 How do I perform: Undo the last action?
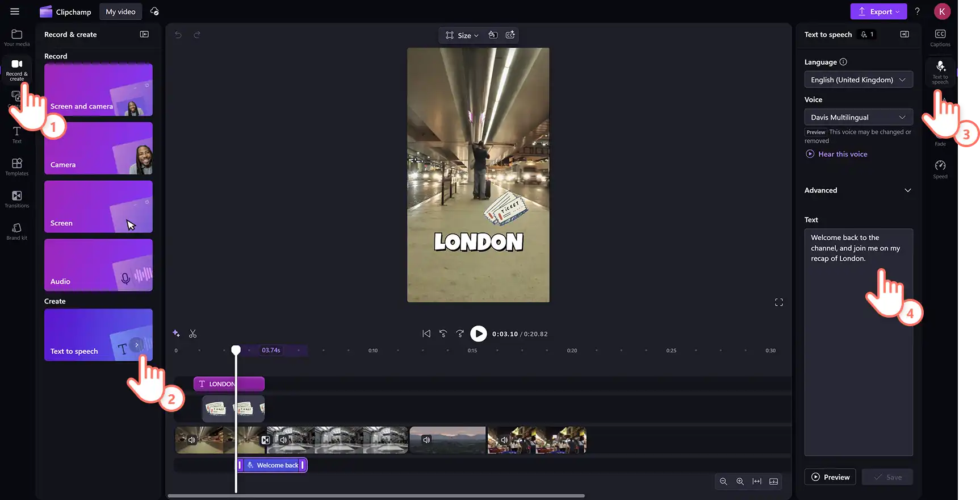coord(178,35)
